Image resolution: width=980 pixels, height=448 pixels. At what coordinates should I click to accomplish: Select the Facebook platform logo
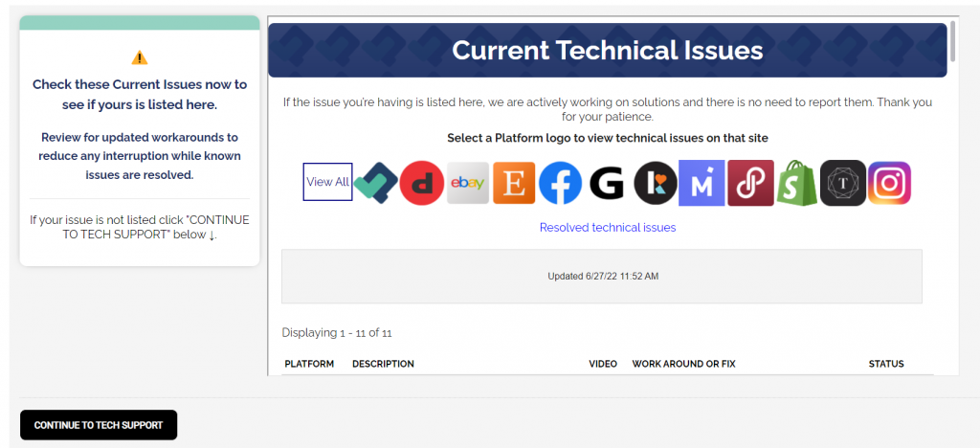[561, 183]
